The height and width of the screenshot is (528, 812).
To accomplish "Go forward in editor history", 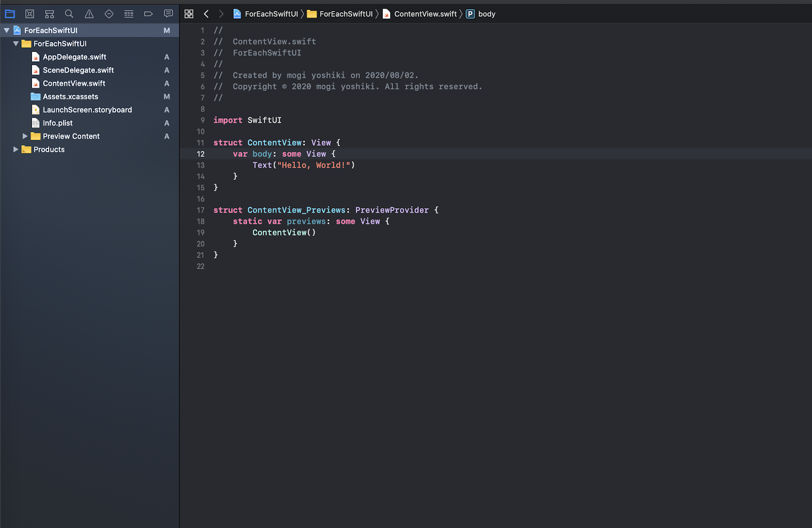I will coord(221,14).
